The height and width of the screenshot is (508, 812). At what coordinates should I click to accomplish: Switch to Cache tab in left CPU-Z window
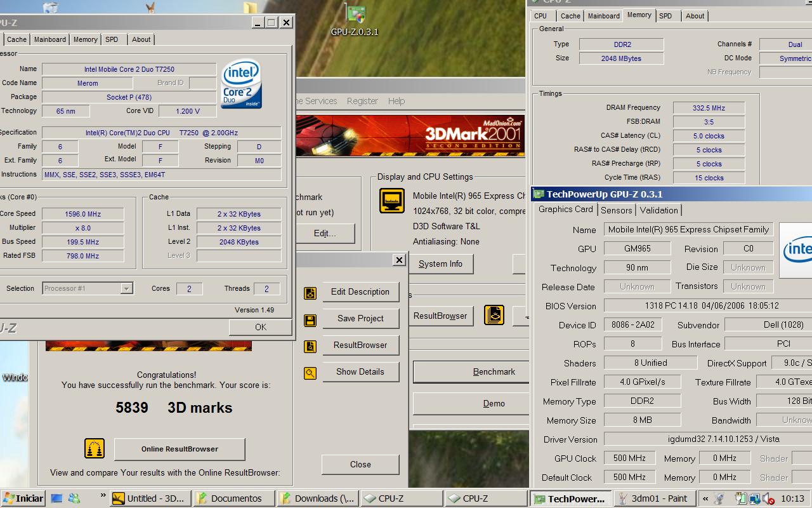click(x=16, y=39)
